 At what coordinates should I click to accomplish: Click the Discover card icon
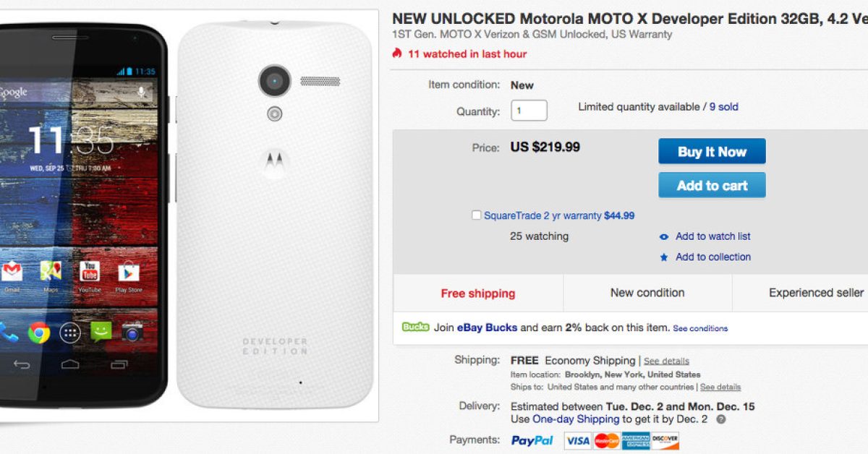click(x=665, y=440)
